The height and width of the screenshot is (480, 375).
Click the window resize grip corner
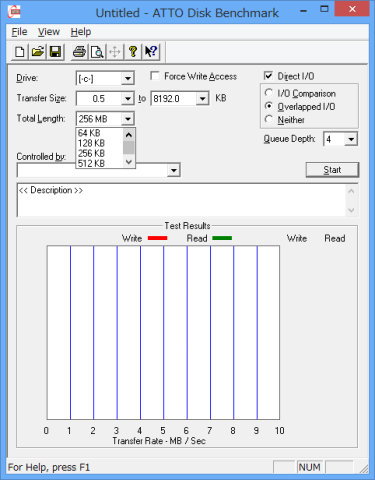[x=364, y=468]
